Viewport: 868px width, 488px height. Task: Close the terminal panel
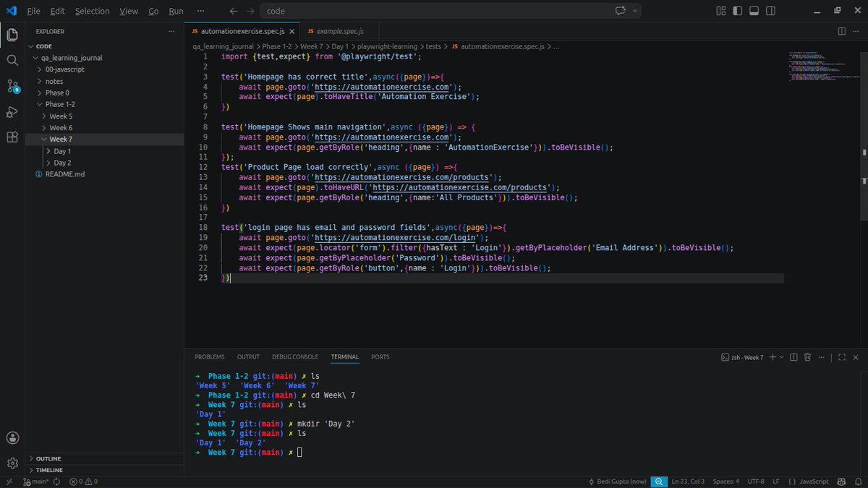[x=857, y=357]
